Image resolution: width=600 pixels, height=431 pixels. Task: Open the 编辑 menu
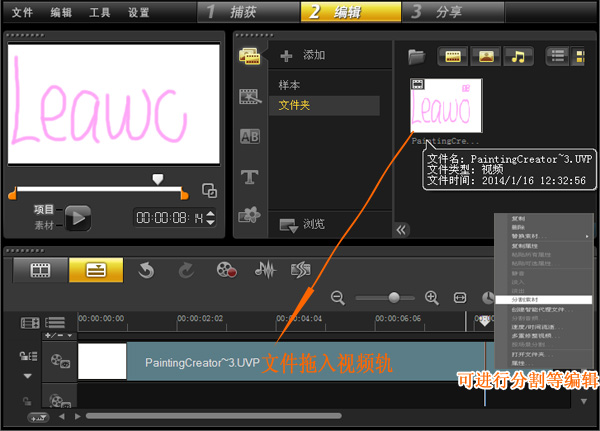coord(61,13)
